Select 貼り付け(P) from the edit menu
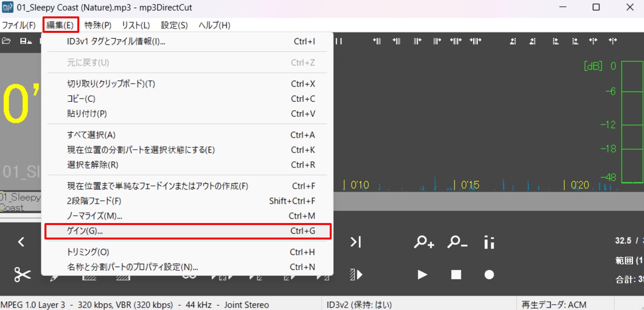 [187, 113]
